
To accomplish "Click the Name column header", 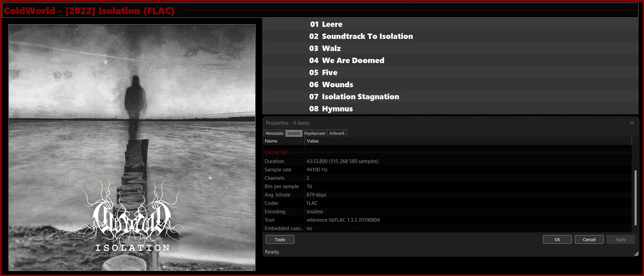I will coord(284,141).
